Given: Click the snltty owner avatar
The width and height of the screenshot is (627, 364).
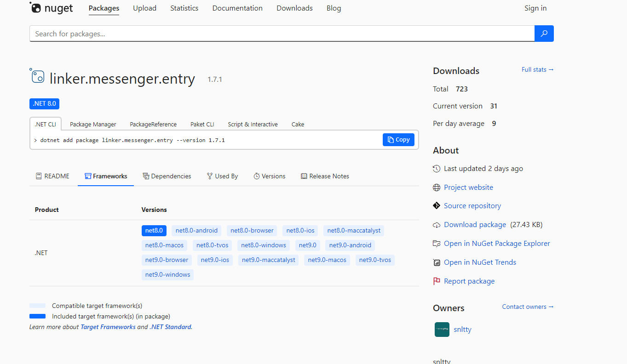Looking at the screenshot, I should [x=442, y=330].
